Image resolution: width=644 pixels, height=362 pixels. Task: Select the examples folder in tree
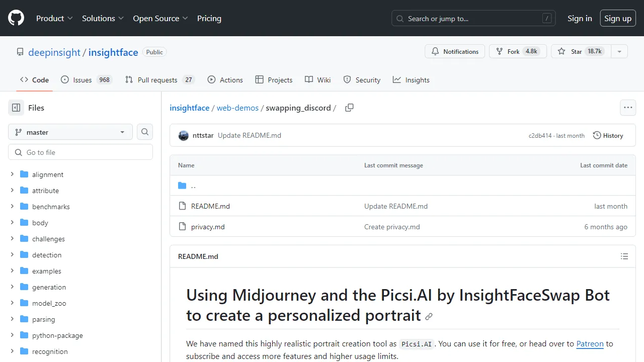(x=47, y=271)
